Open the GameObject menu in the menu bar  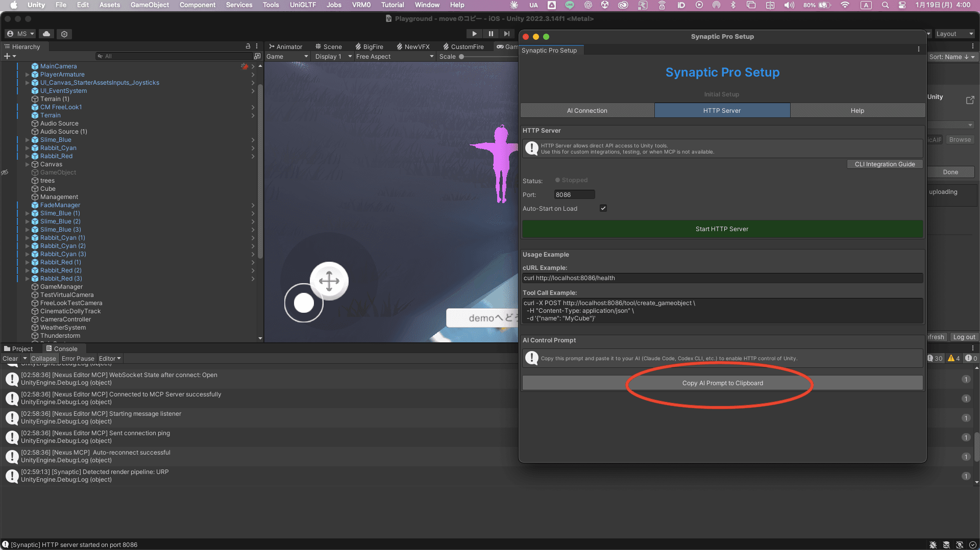149,5
